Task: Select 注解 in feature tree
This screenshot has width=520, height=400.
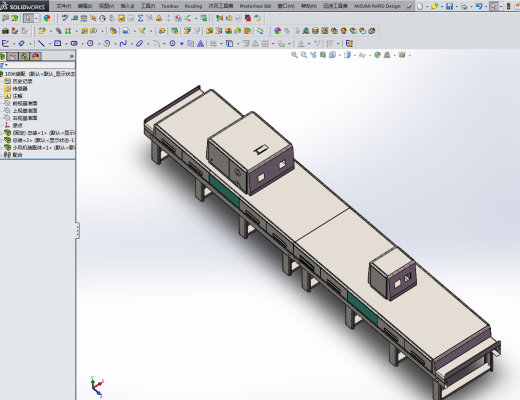Action: (17, 96)
